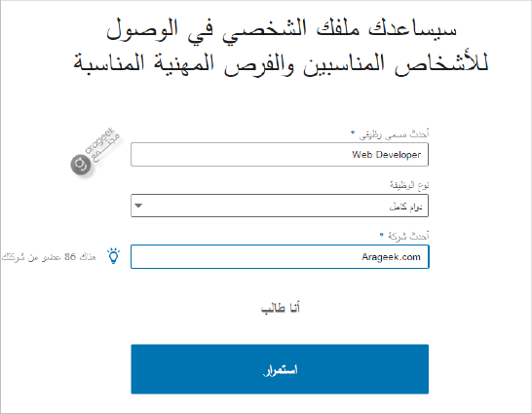Click the '86 عضو من شركتك' tip text
The height and width of the screenshot is (414, 532).
[x=49, y=257]
